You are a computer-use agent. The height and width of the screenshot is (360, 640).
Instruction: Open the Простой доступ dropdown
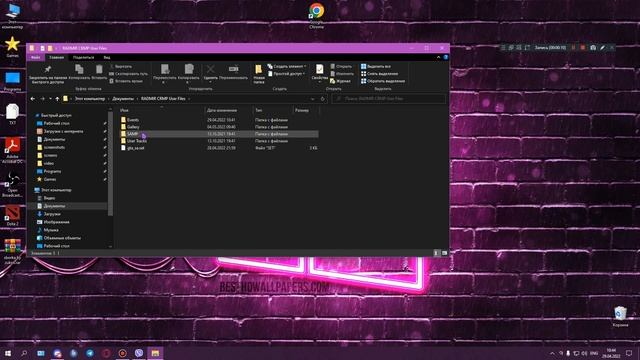287,73
